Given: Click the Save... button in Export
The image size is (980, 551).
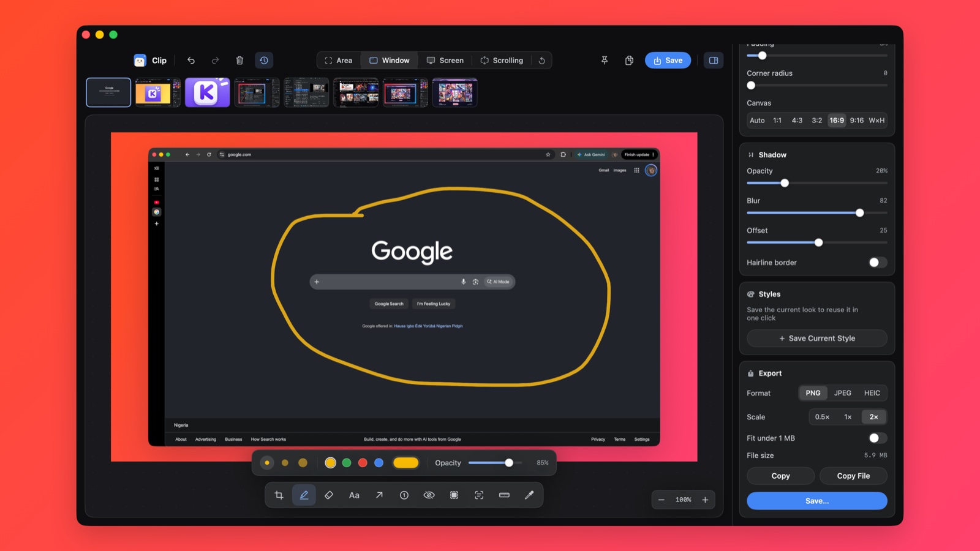Looking at the screenshot, I should coord(817,501).
